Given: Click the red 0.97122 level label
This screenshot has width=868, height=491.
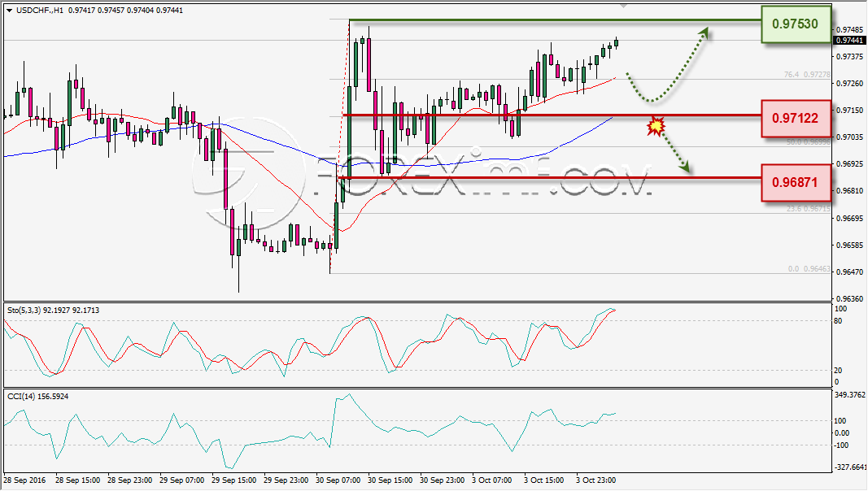Looking at the screenshot, I should (x=796, y=118).
